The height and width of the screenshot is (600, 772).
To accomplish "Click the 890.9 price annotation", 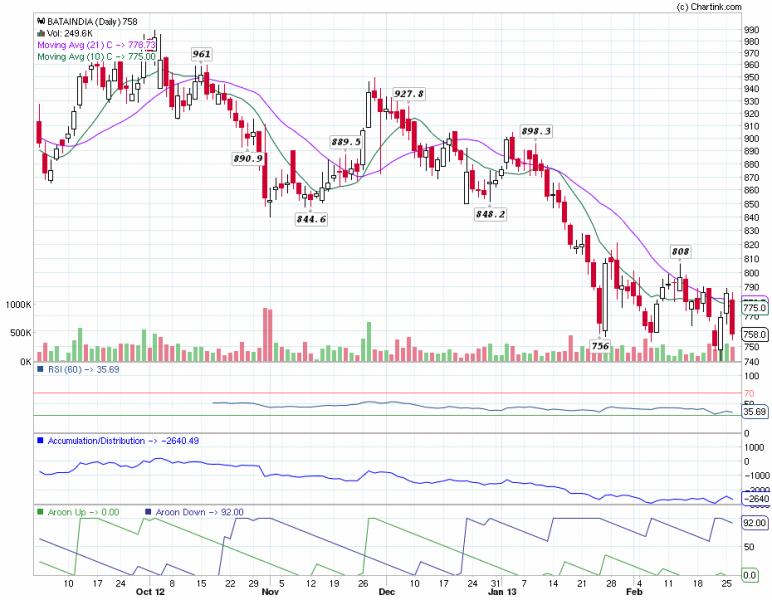I will (248, 158).
